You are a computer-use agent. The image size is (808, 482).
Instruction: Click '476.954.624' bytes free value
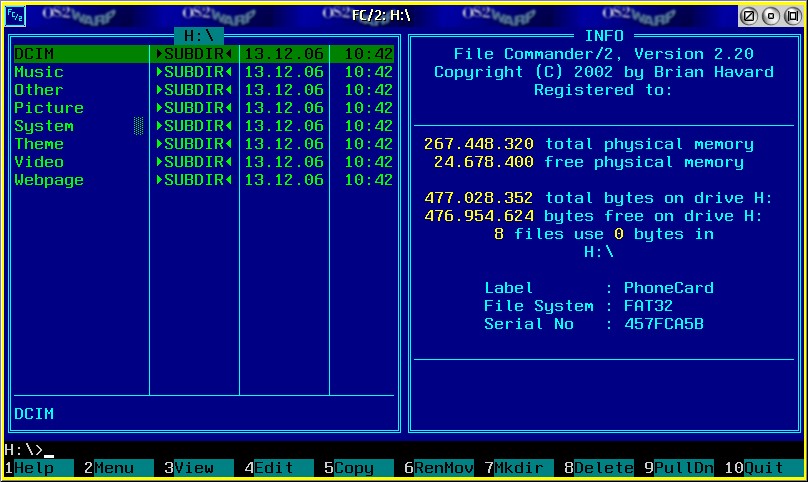point(479,216)
